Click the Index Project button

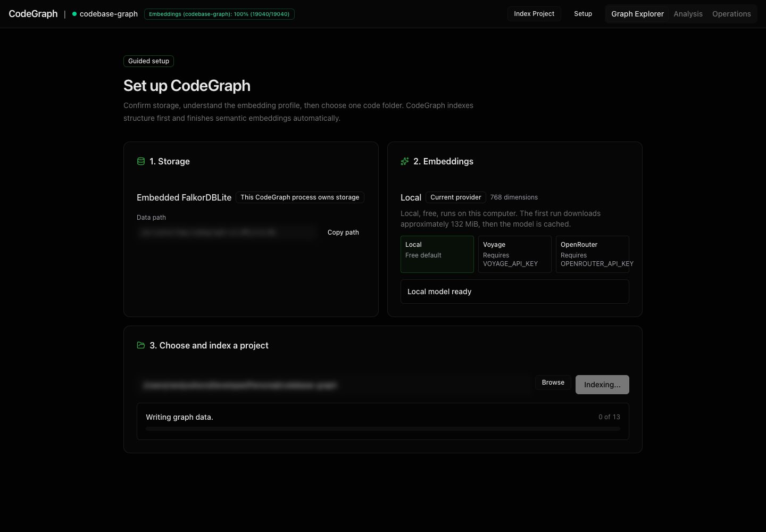point(534,14)
